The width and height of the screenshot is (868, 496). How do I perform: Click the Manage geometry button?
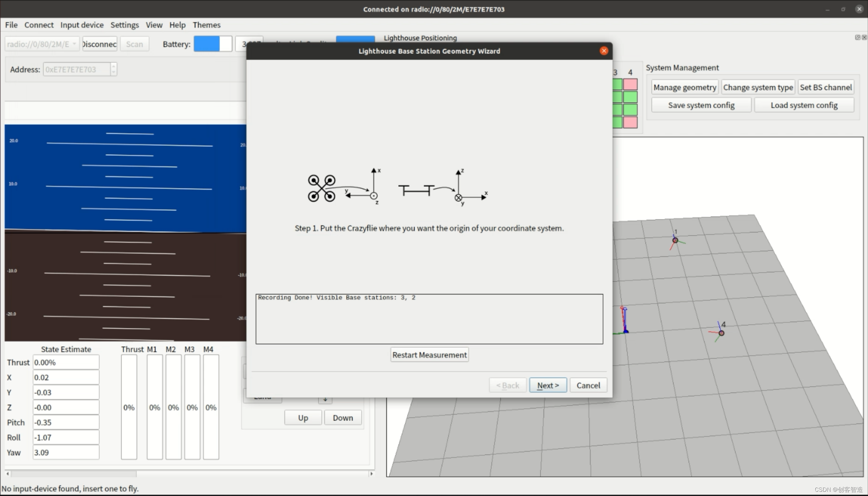[684, 87]
